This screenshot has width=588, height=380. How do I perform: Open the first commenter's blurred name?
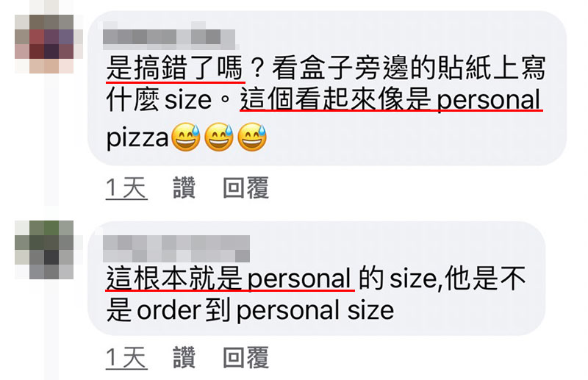(171, 37)
